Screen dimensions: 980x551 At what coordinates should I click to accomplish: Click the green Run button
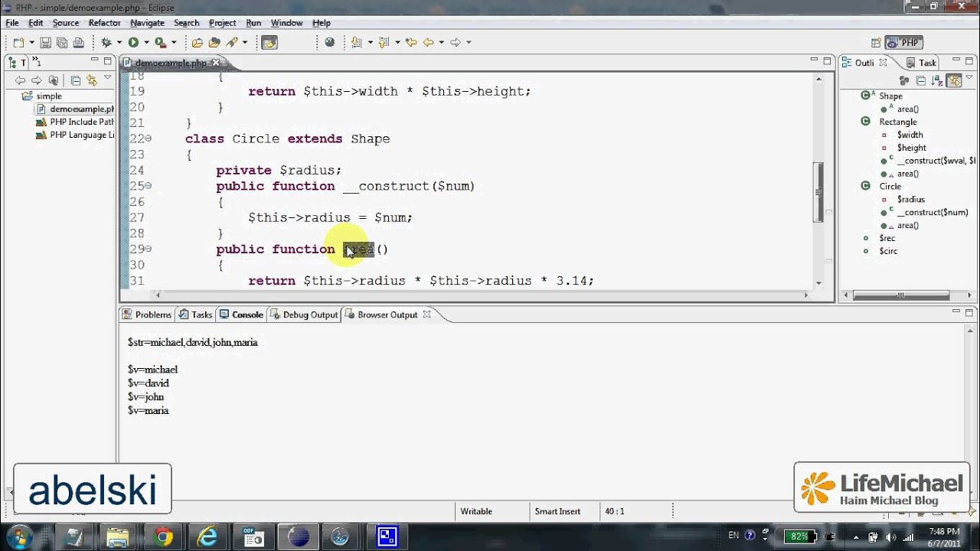pyautogui.click(x=133, y=43)
